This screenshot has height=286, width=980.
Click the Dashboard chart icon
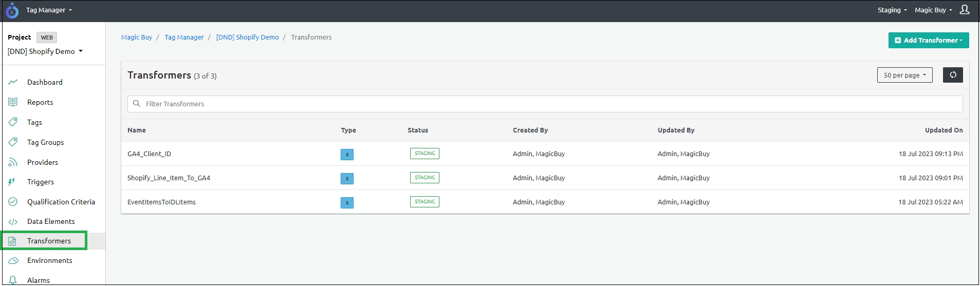13,82
